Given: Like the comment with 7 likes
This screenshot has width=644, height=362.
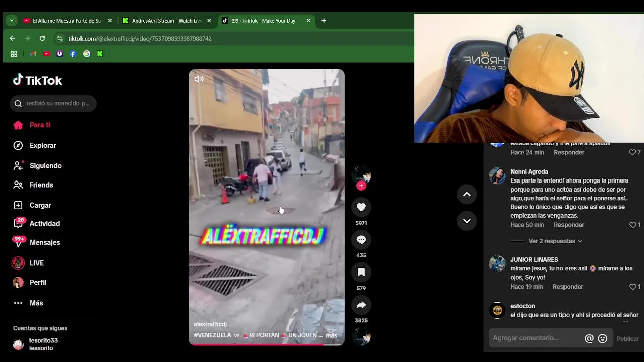Looking at the screenshot, I should click(632, 152).
